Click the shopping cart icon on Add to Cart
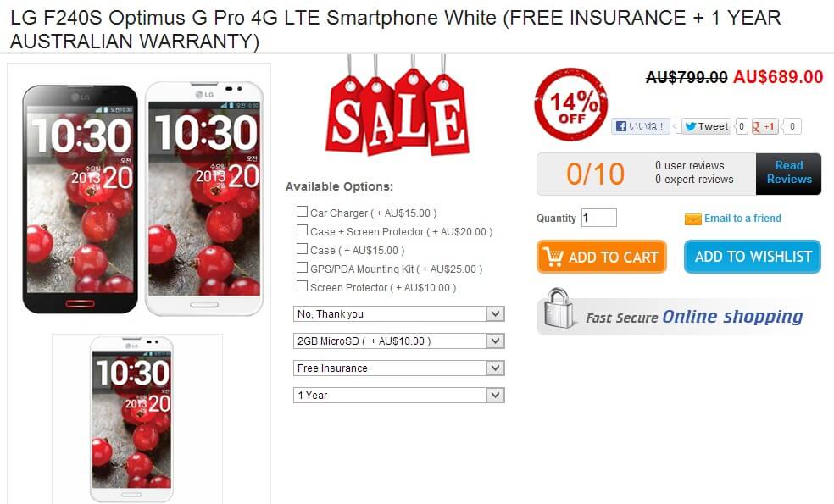834x504 pixels. click(553, 258)
